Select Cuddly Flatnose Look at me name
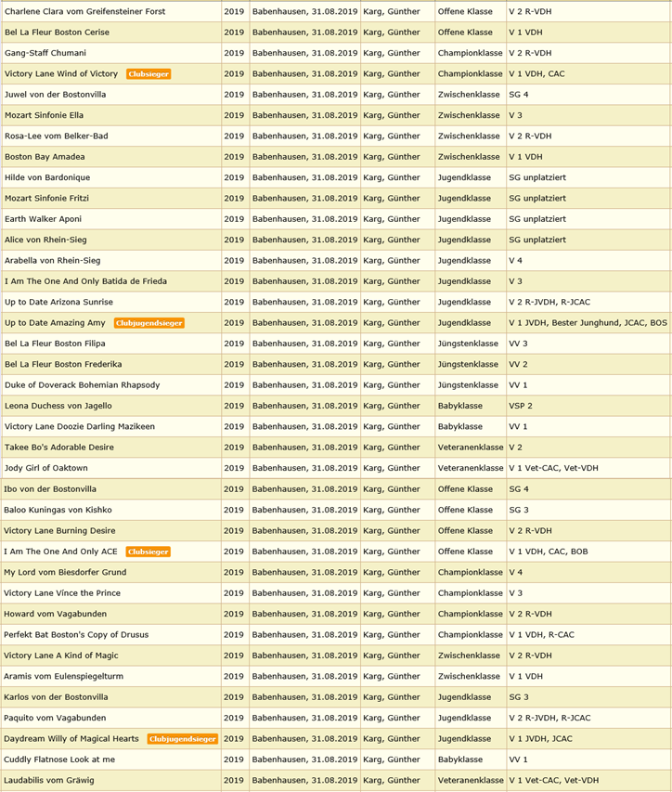Image resolution: width=672 pixels, height=792 pixels. [59, 759]
